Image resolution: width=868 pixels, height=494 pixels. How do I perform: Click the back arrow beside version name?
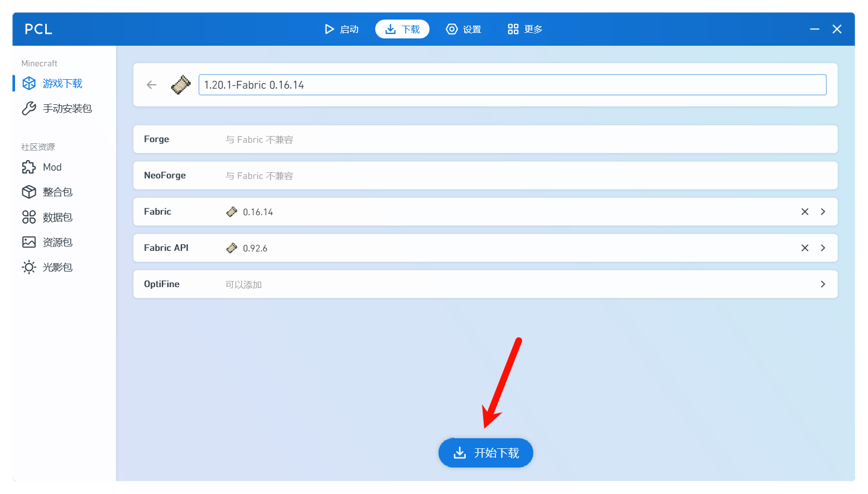[152, 85]
